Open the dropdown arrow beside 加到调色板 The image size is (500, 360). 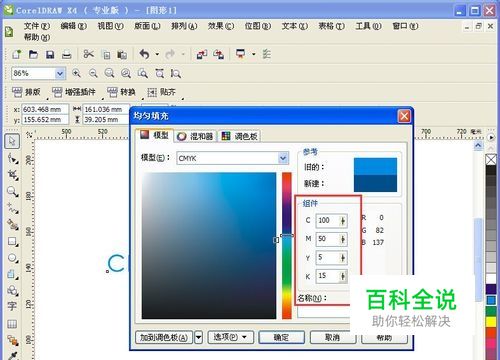(198, 337)
